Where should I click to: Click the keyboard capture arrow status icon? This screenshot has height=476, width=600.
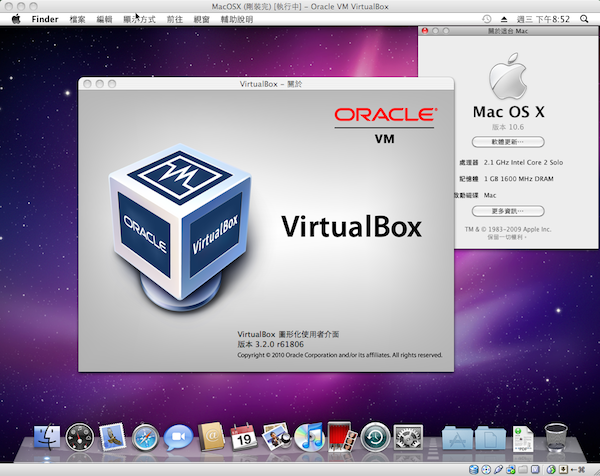pyautogui.click(x=564, y=469)
